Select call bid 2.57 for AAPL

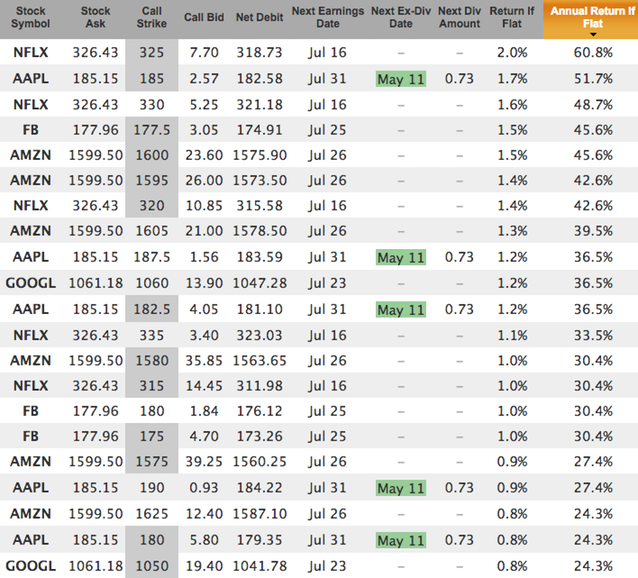point(204,79)
